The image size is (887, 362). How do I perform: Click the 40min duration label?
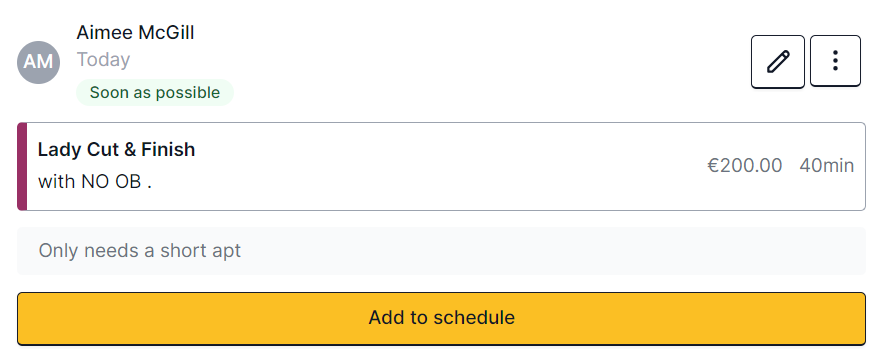(x=826, y=166)
